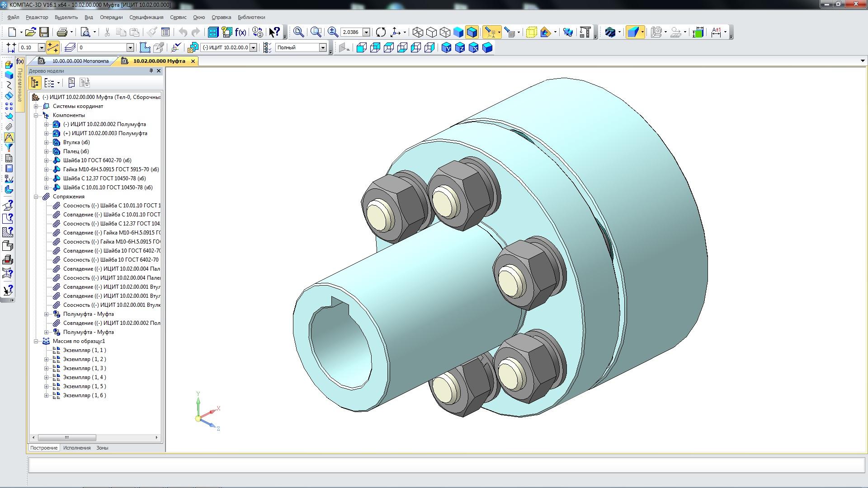
Task: Toggle the model tree structure view button
Action: click(x=35, y=83)
